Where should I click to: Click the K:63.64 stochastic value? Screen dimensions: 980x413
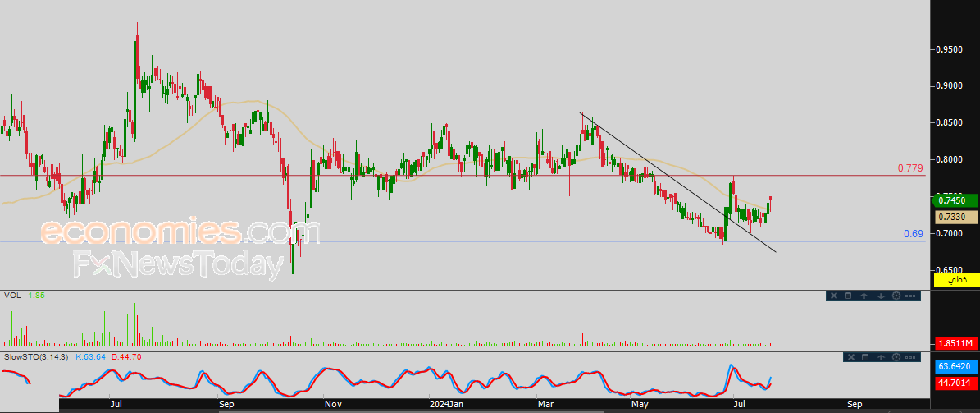point(92,356)
